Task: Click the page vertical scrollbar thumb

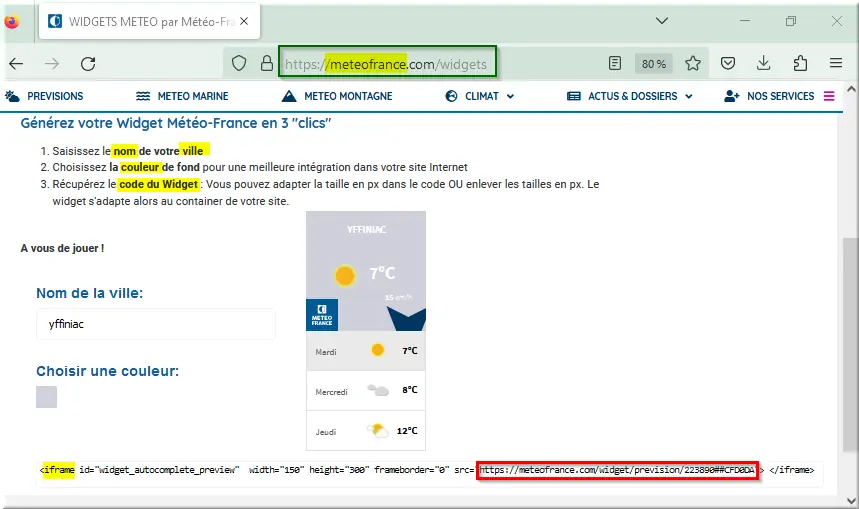Action: click(851, 345)
